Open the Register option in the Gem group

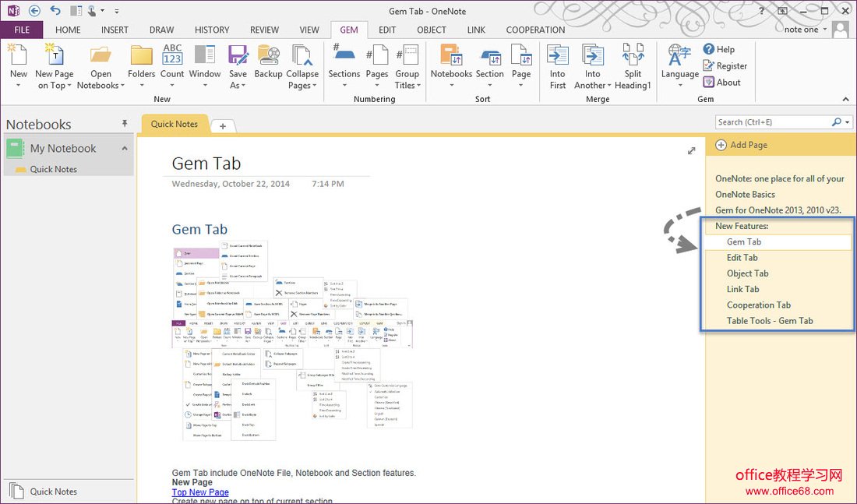(725, 66)
